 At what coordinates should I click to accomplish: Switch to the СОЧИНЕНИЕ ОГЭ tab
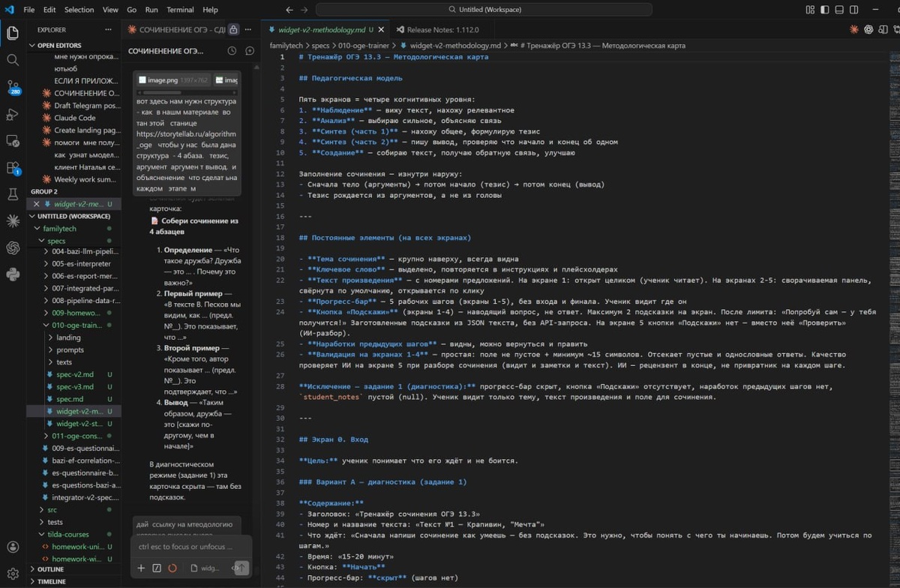(177, 30)
